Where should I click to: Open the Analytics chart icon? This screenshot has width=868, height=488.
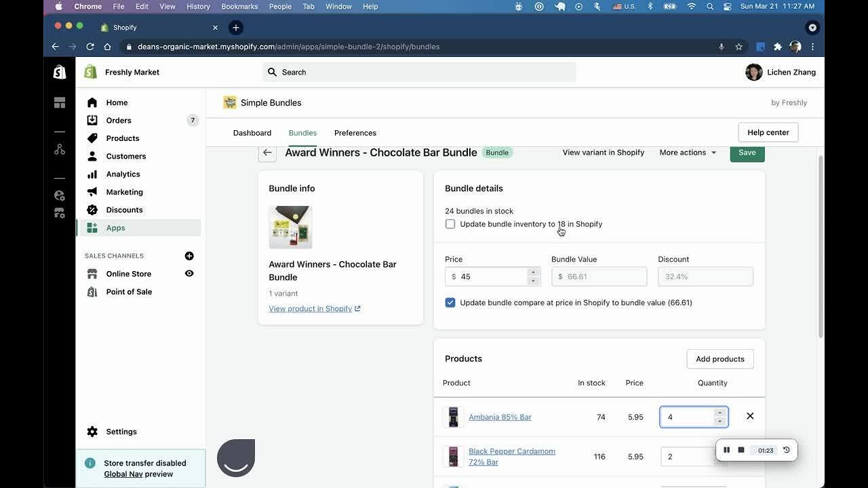point(92,174)
